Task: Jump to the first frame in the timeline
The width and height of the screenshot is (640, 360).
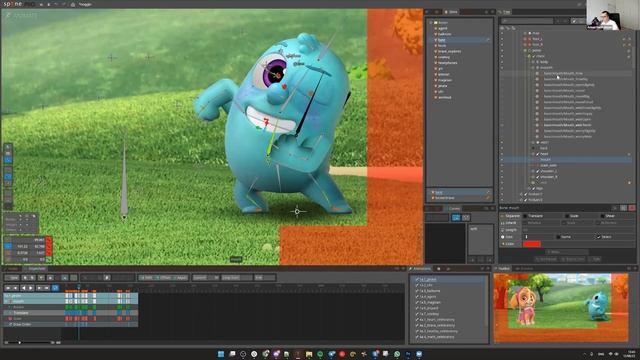Action: [8, 288]
